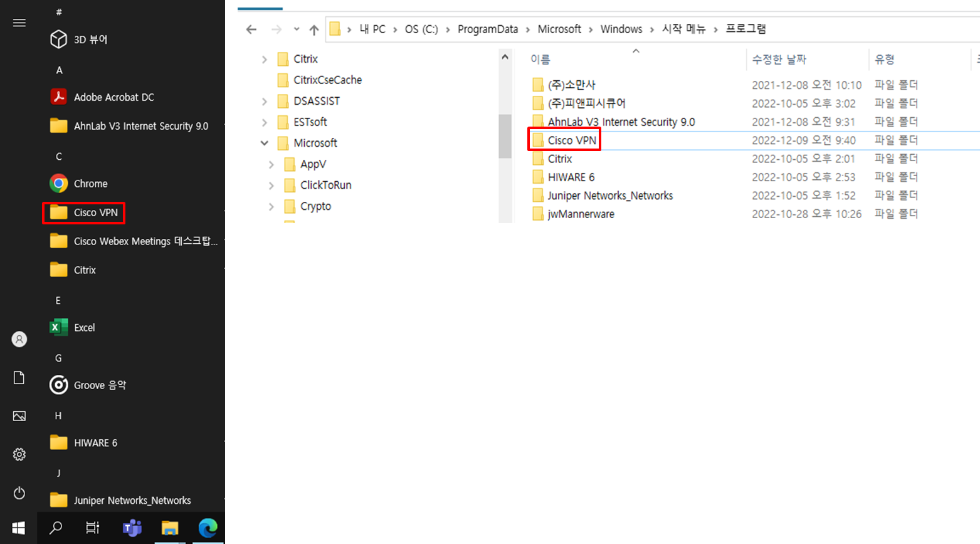Collapse the Microsoft tree node
The height and width of the screenshot is (544, 980).
[x=265, y=143]
